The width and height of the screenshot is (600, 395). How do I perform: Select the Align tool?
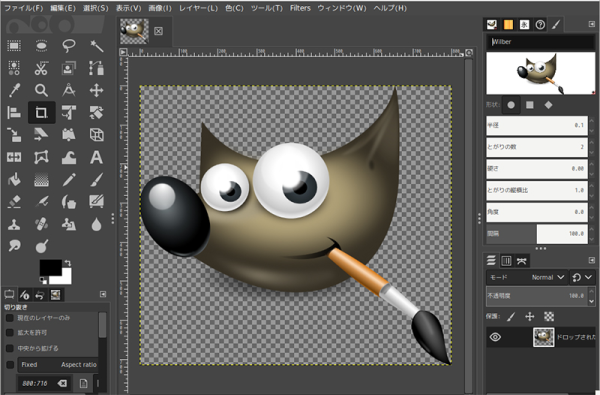[14, 113]
